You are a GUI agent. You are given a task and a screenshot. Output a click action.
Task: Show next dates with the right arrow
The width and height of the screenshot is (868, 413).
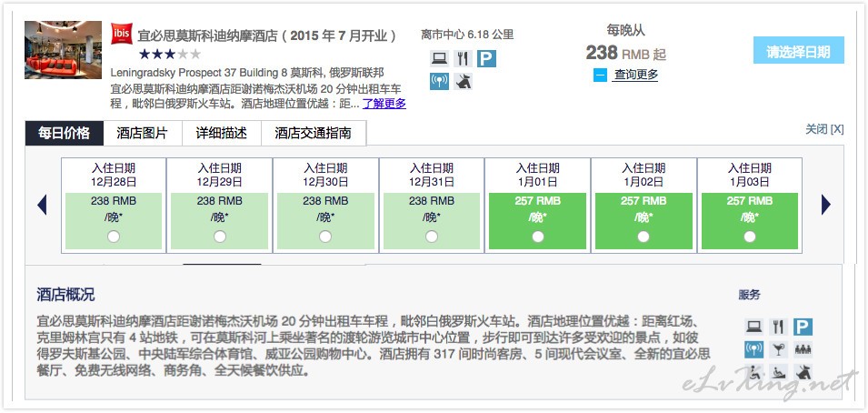point(826,205)
